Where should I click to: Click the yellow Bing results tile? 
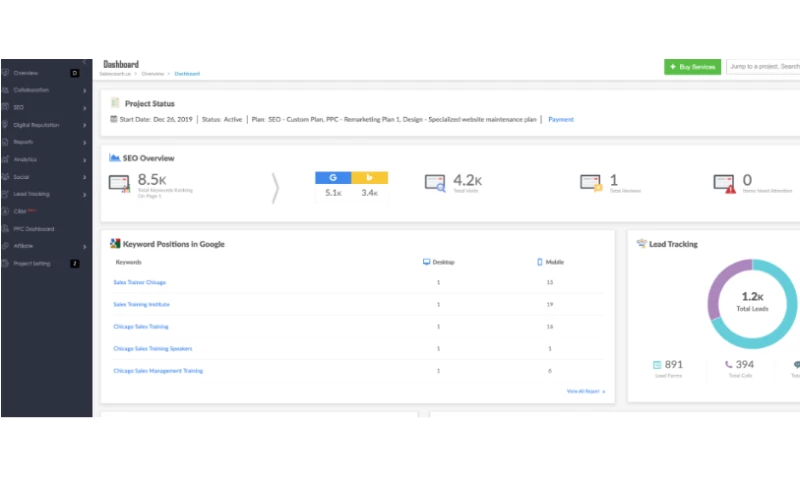tap(369, 177)
